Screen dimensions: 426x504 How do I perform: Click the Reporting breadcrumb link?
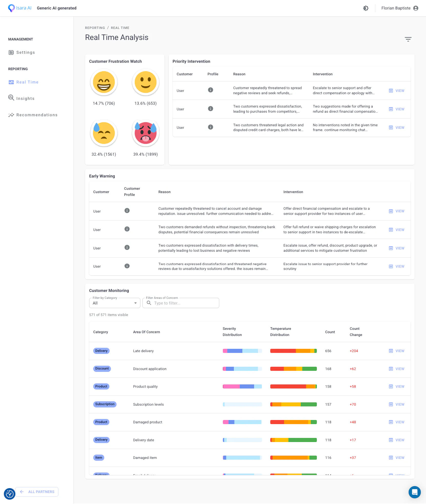(95, 28)
